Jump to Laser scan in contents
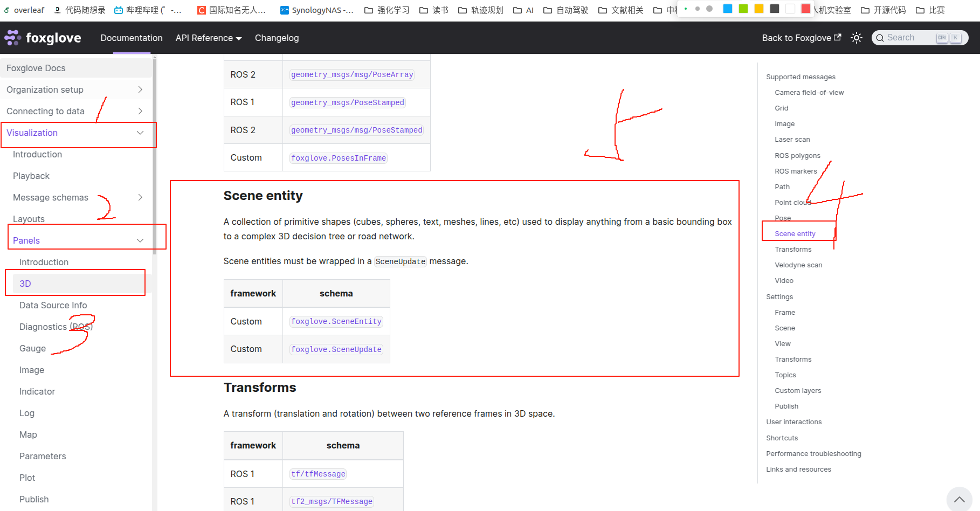This screenshot has width=980, height=511. click(792, 139)
